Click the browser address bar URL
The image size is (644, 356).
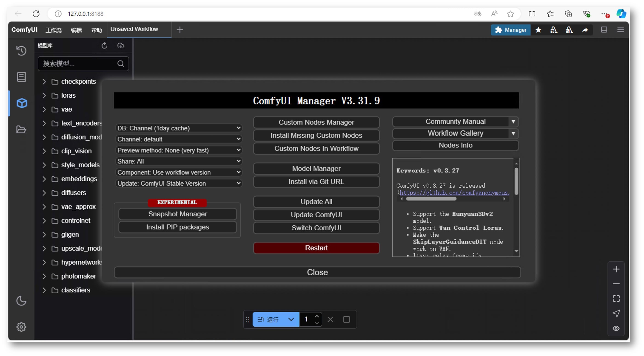tap(85, 14)
